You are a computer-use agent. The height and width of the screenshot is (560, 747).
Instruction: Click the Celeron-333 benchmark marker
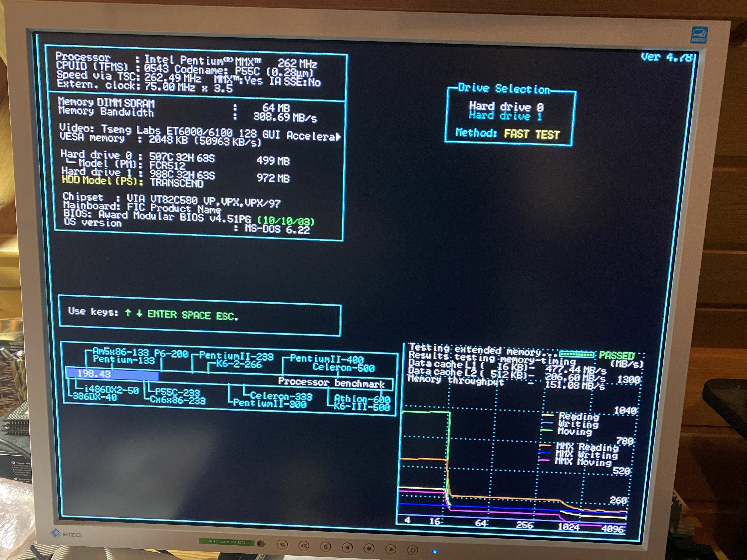pos(281,396)
